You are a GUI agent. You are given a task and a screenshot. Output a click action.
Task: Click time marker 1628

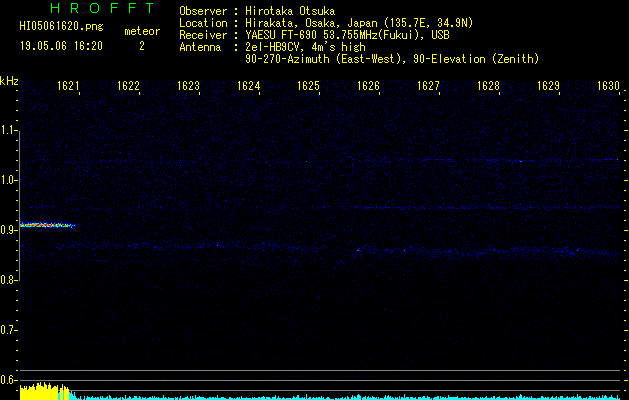pyautogui.click(x=489, y=86)
